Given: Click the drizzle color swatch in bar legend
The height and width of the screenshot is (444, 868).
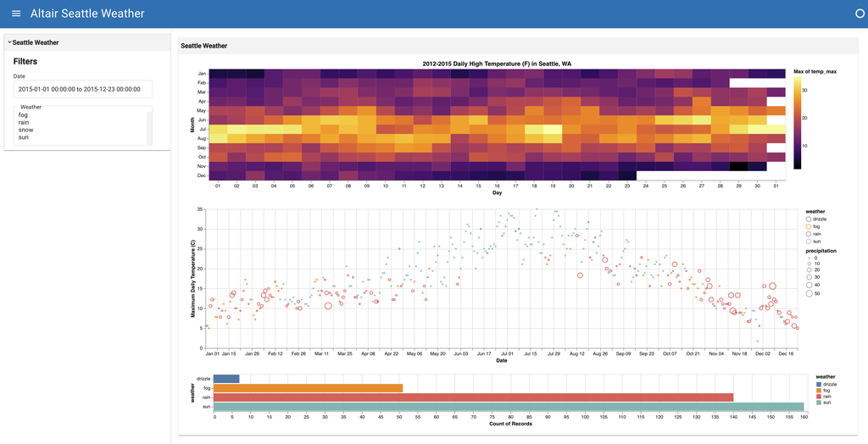Looking at the screenshot, I should (820, 384).
